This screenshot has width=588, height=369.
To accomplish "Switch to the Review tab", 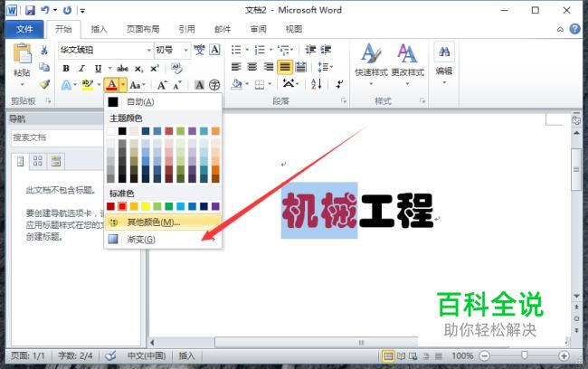I will click(259, 29).
